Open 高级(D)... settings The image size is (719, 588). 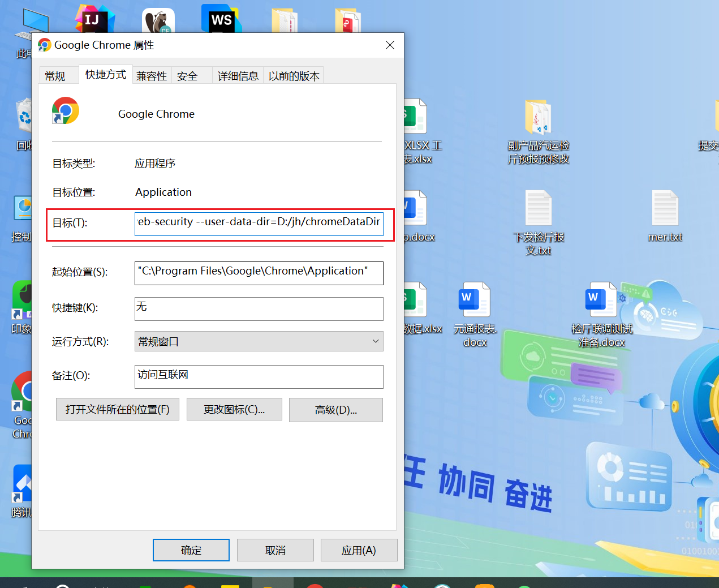point(336,410)
